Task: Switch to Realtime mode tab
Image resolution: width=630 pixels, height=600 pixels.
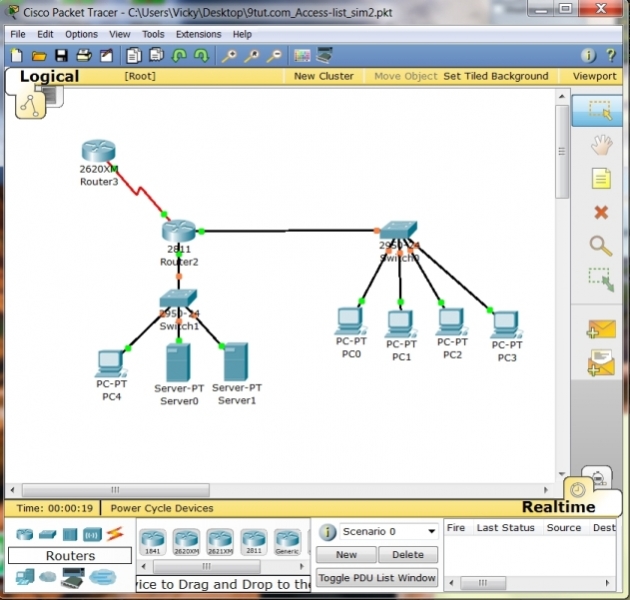Action: (558, 507)
